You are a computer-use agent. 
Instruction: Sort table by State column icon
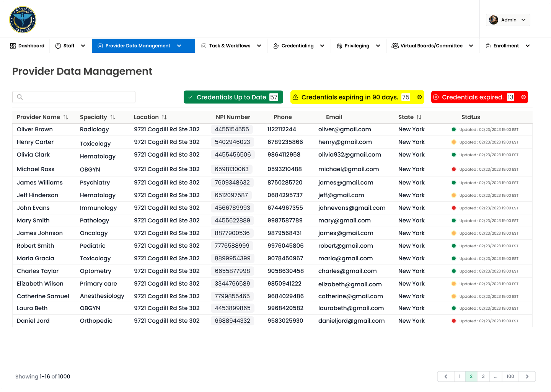click(419, 117)
